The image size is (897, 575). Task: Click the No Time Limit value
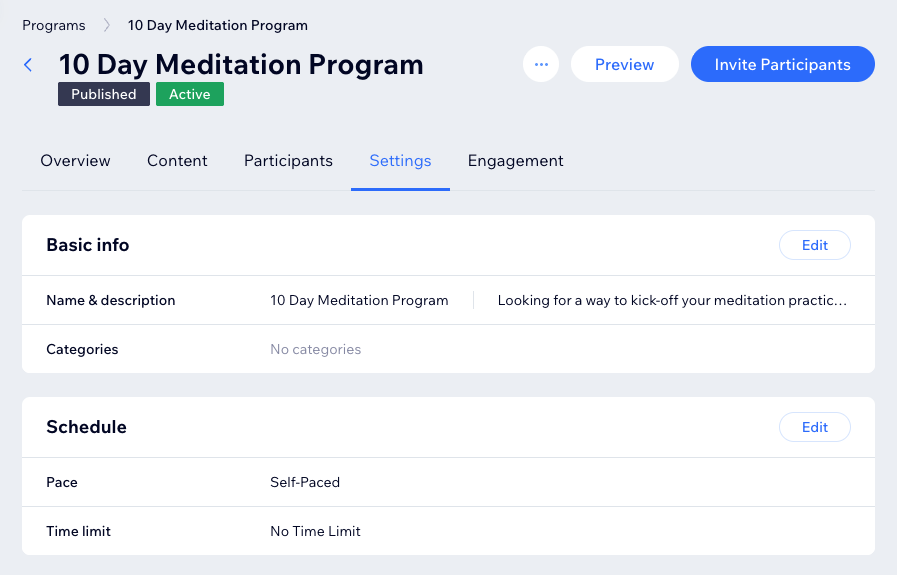click(x=315, y=531)
